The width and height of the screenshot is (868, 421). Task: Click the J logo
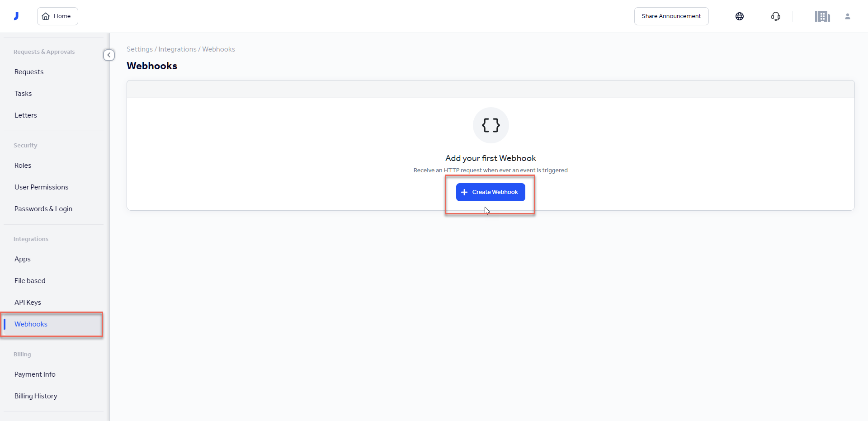point(16,15)
